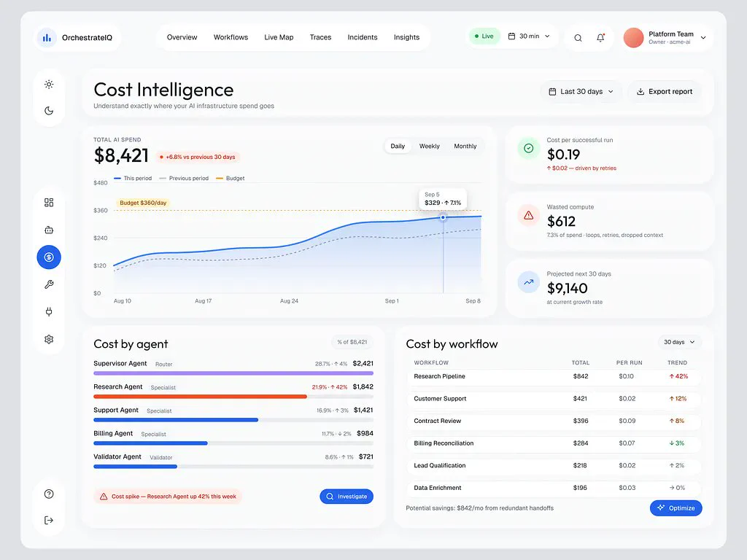
Task: Click the Supervisor Agent purple cost bar
Action: [233, 373]
